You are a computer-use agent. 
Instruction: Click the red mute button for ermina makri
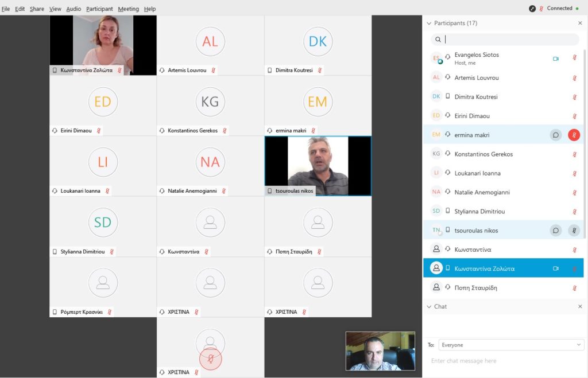[574, 135]
